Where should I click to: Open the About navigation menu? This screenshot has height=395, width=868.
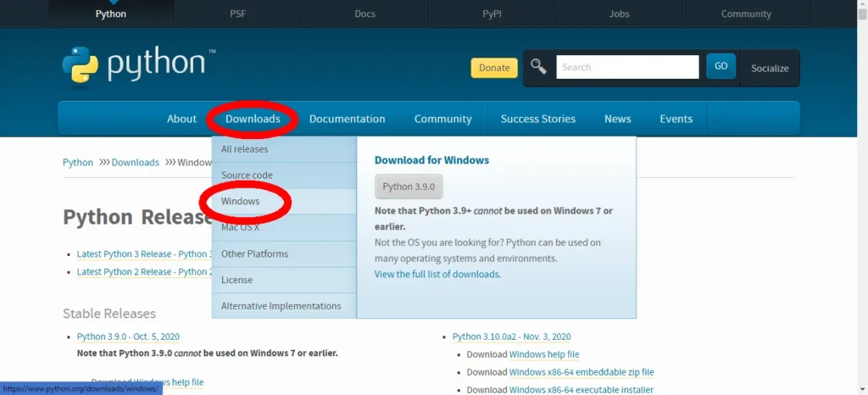181,119
